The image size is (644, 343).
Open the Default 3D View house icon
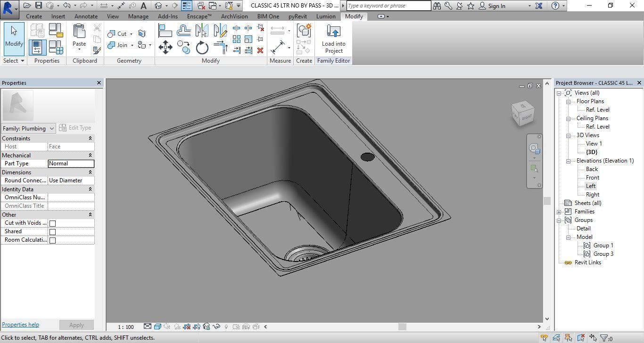158,6
